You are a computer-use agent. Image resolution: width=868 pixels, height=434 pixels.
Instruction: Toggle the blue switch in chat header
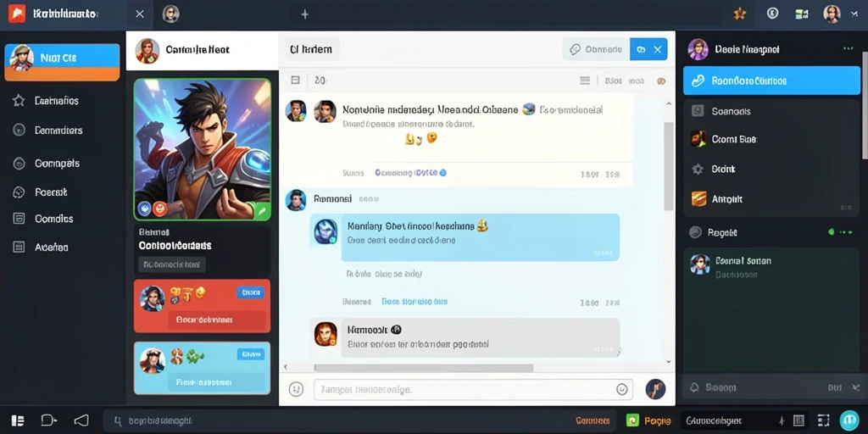coord(641,49)
